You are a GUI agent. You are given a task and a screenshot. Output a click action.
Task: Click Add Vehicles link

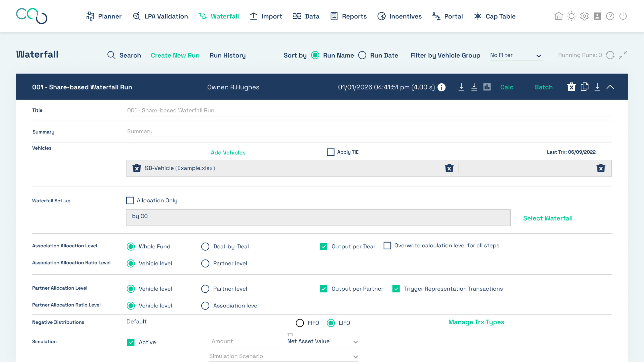228,152
